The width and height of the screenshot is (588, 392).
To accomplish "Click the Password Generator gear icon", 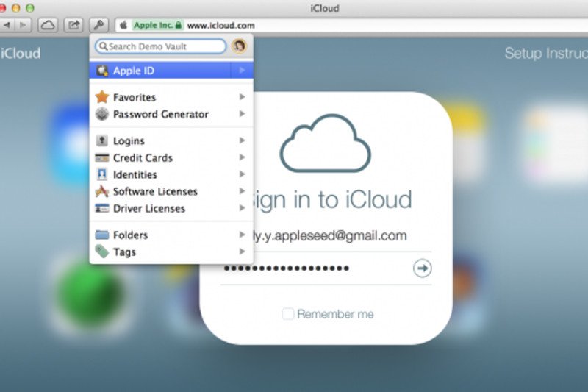I will tap(102, 114).
